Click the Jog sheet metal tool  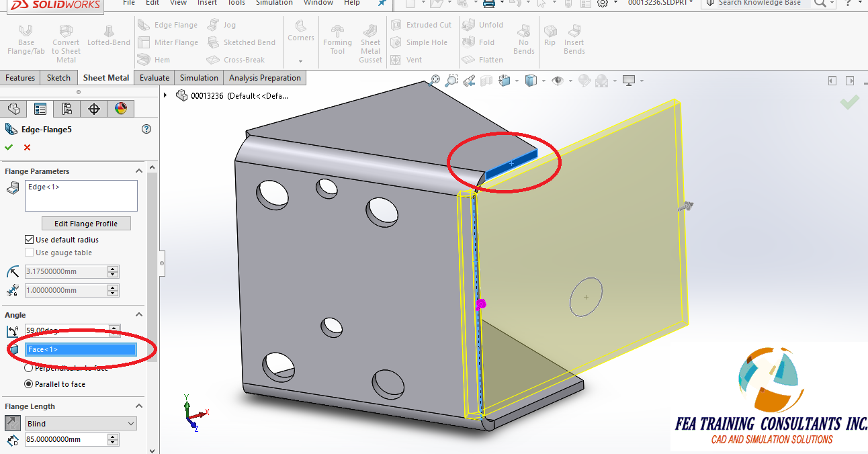pos(222,25)
